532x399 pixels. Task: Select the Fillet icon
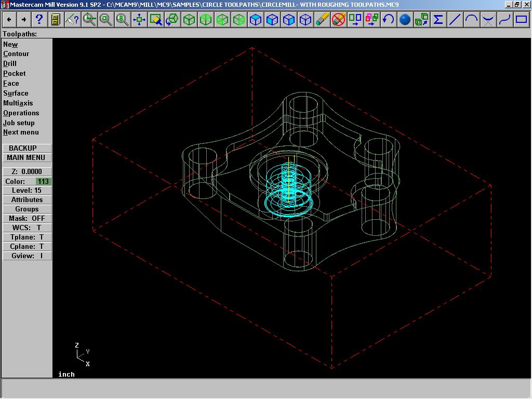(488, 20)
